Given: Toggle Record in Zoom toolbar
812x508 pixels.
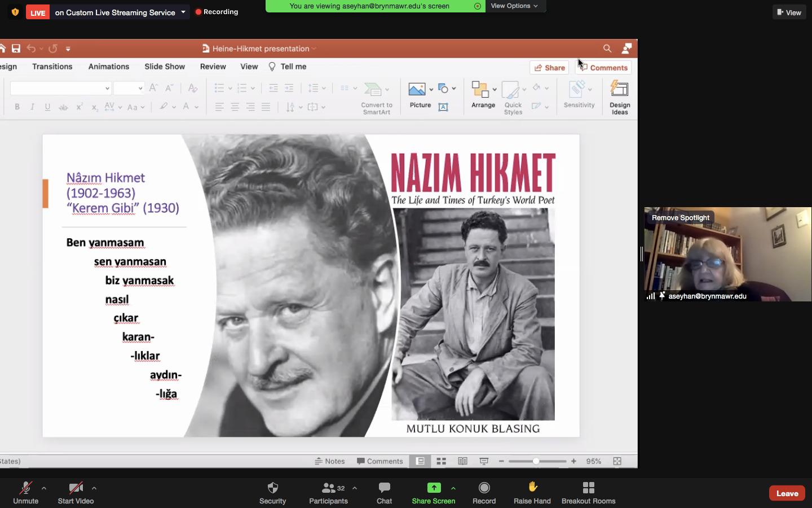Looking at the screenshot, I should click(x=484, y=493).
